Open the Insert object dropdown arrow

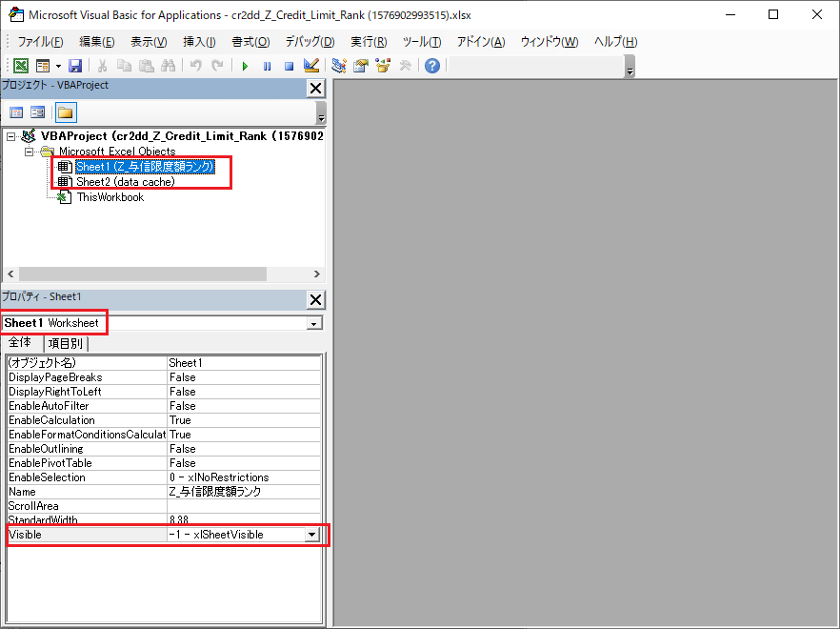[x=58, y=66]
